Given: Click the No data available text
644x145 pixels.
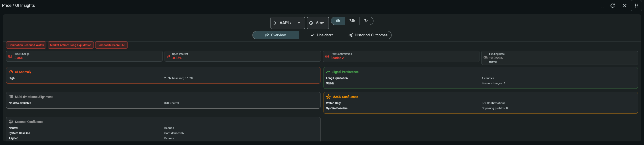Looking at the screenshot, I should 20,103.
